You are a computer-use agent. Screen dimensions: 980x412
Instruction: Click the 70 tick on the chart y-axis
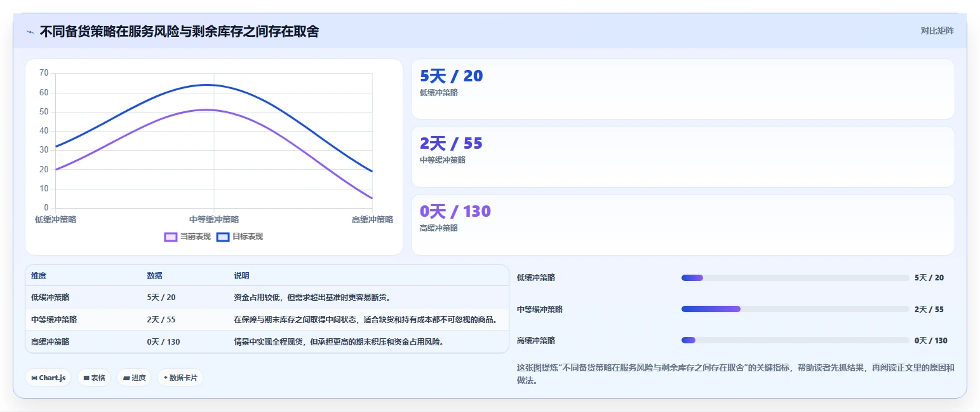point(44,73)
